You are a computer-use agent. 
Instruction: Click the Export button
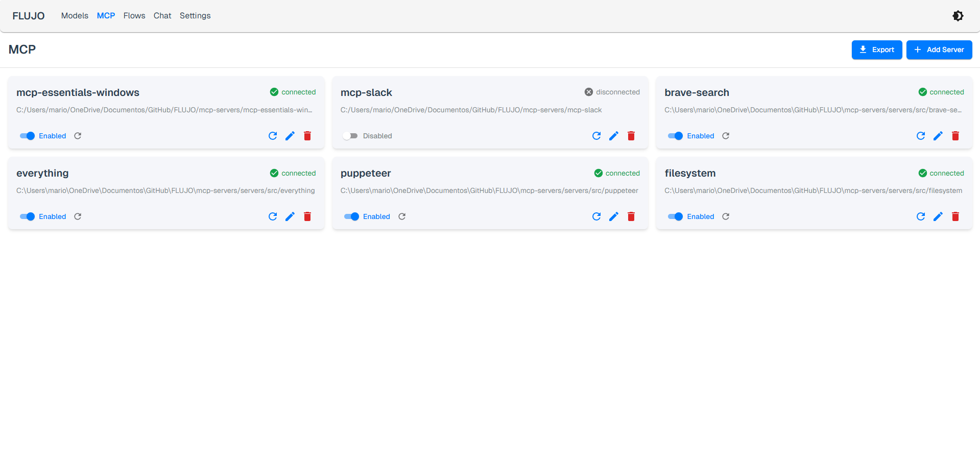click(877, 50)
